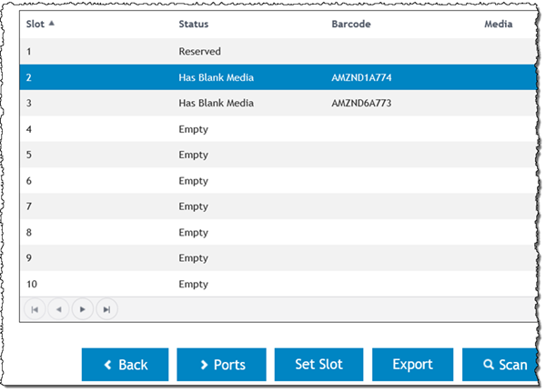
Task: Choose the slot 7 row
Action: point(273,206)
